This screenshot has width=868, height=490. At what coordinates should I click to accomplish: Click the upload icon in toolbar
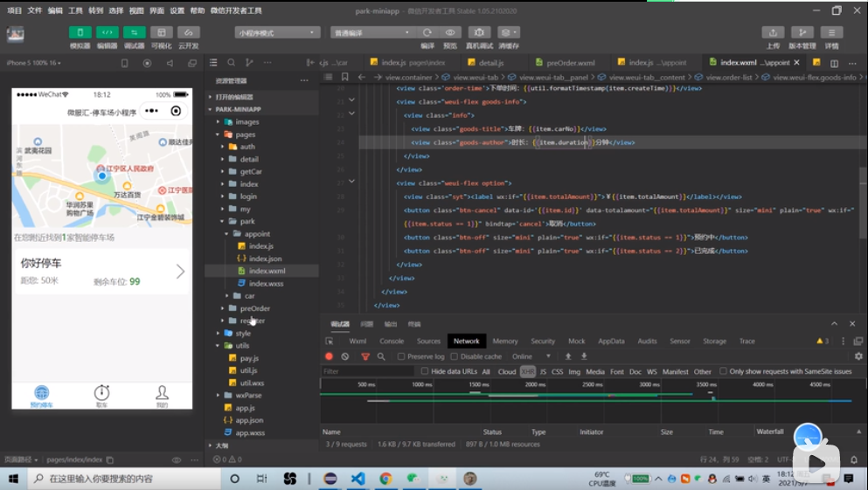[773, 32]
